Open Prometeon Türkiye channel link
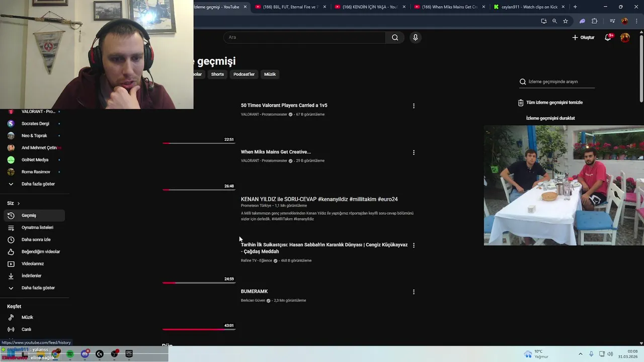This screenshot has width=644, height=362. point(257,206)
